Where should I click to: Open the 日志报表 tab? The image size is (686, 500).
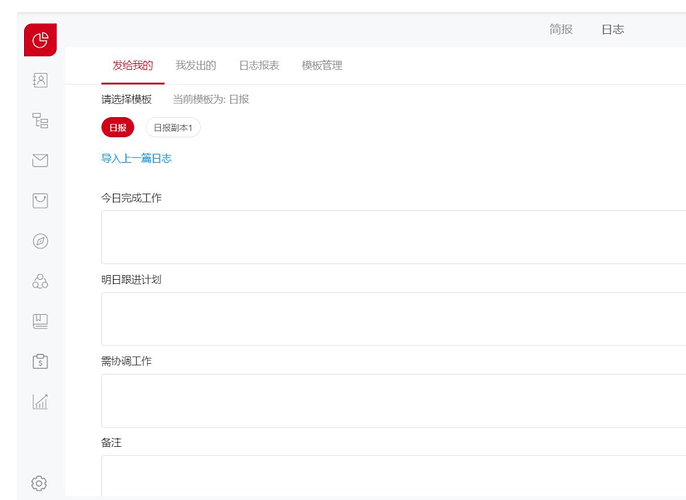tap(259, 65)
